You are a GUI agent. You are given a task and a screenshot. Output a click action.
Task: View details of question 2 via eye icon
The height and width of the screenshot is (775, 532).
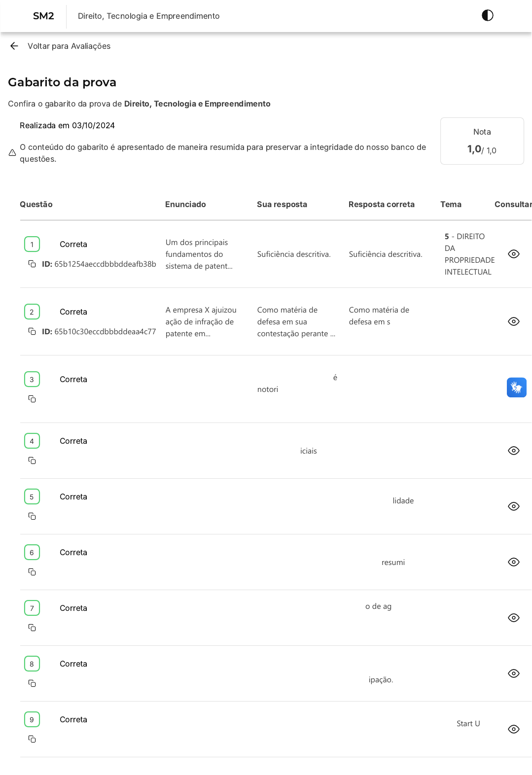pos(513,321)
